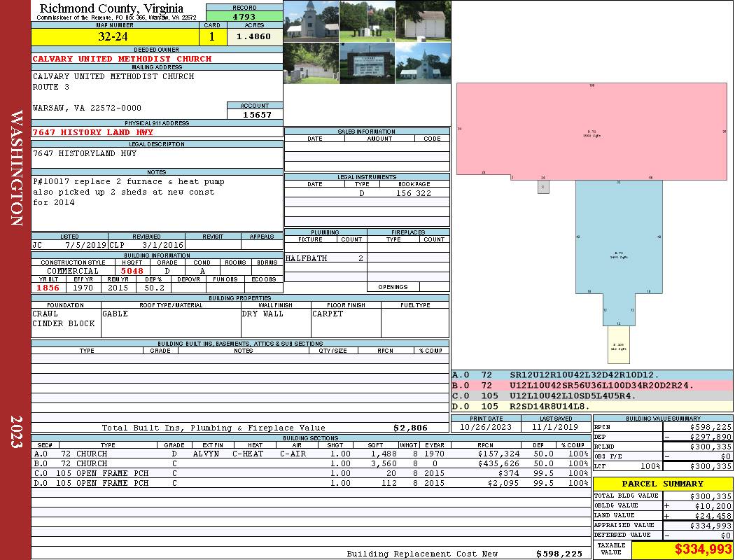Open the church sign photo thumbnail
This screenshot has height=560, width=735.
tap(367, 63)
